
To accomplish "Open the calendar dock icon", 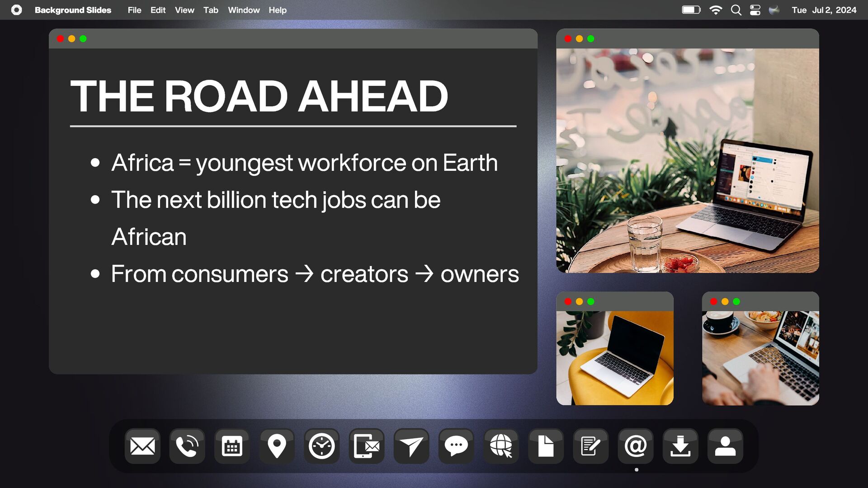I will click(232, 446).
